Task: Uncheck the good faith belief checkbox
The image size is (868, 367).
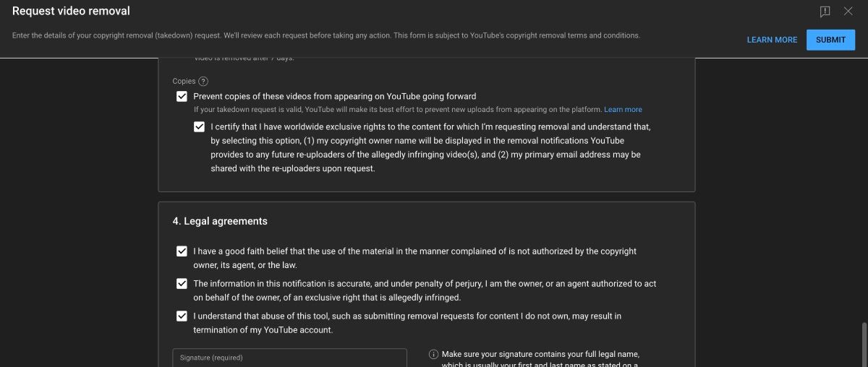Action: coord(182,251)
